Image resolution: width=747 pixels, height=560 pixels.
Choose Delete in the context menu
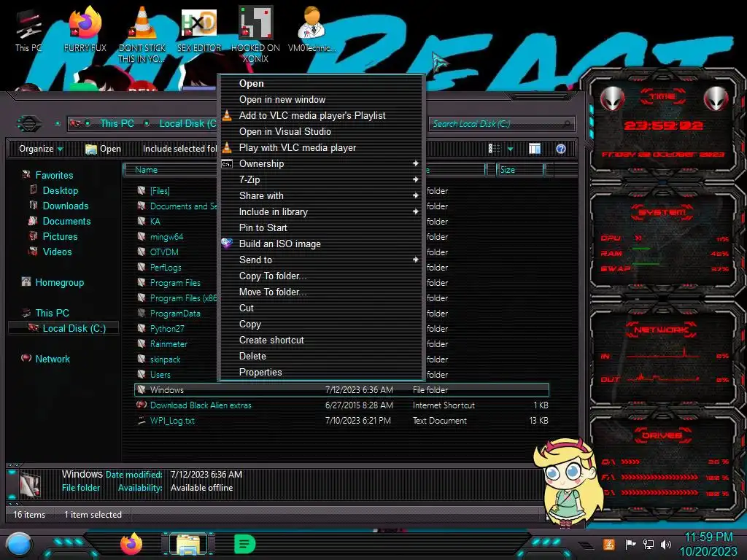point(322,356)
